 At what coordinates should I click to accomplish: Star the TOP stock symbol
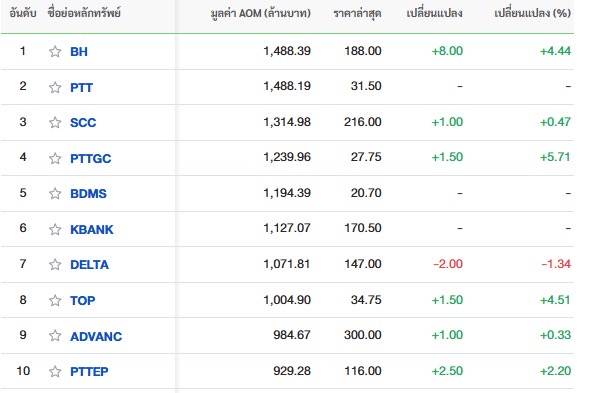[x=55, y=300]
